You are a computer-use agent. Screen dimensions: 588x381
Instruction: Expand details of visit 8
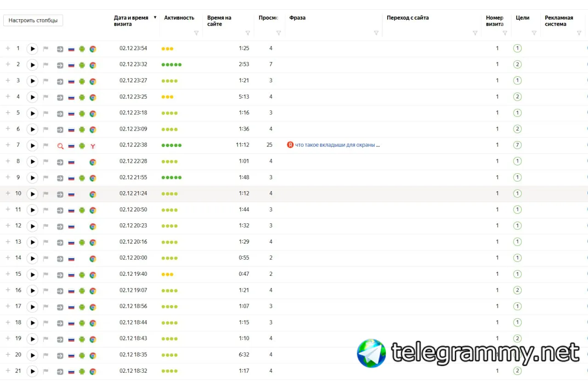click(8, 161)
